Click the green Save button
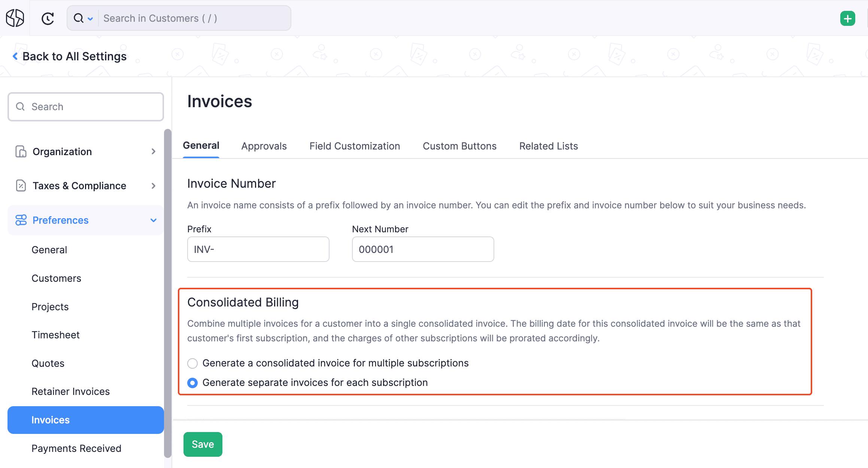 (x=203, y=444)
